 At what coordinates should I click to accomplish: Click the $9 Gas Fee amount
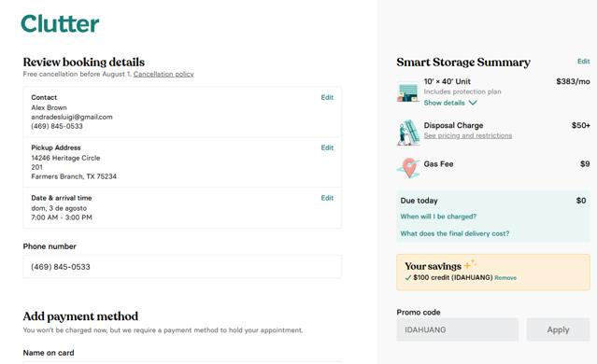[x=585, y=164]
